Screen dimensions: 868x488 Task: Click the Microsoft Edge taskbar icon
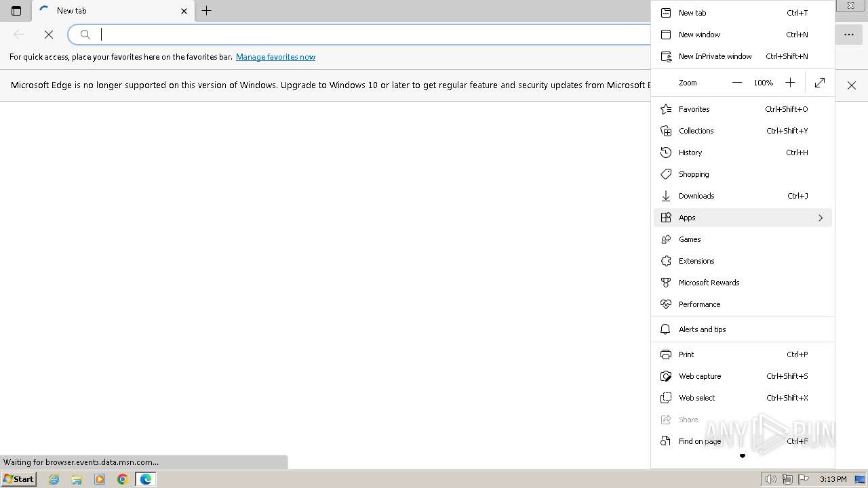click(146, 479)
